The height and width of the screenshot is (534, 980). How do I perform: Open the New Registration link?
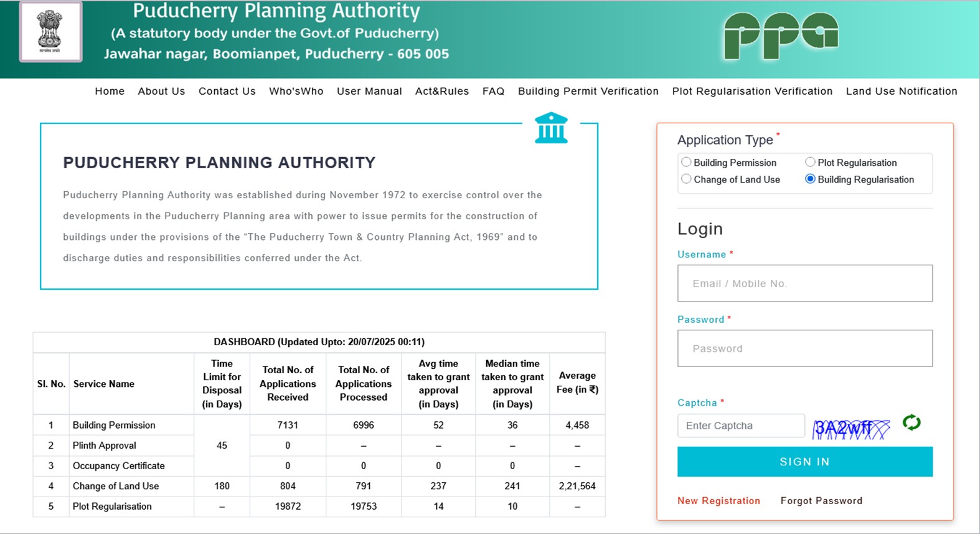coord(719,500)
